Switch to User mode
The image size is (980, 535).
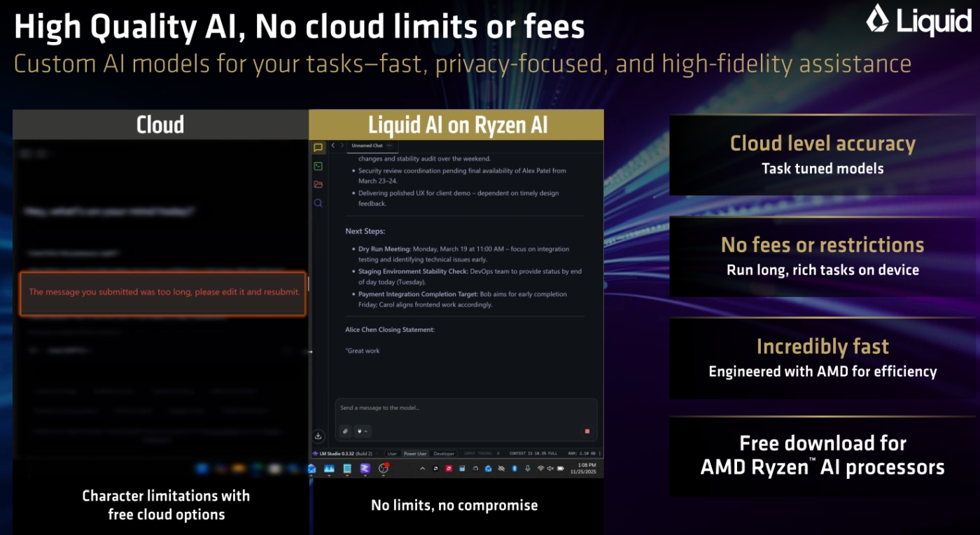pos(392,454)
